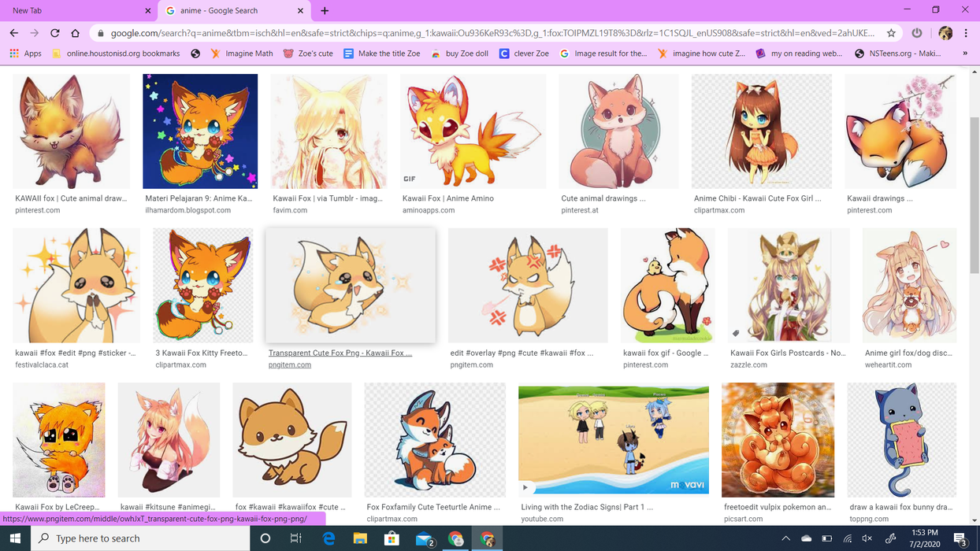Image resolution: width=980 pixels, height=551 pixels.
Task: Click the browser Back arrow
Action: point(13,33)
